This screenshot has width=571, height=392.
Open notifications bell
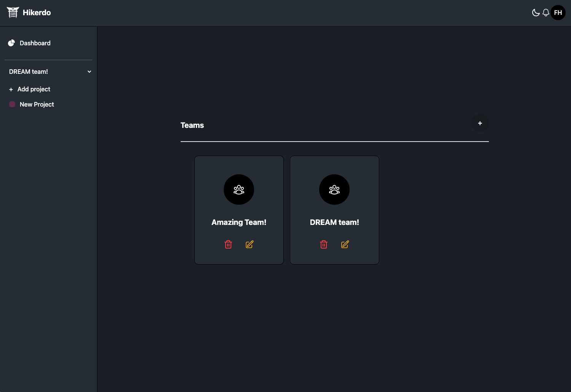click(546, 13)
